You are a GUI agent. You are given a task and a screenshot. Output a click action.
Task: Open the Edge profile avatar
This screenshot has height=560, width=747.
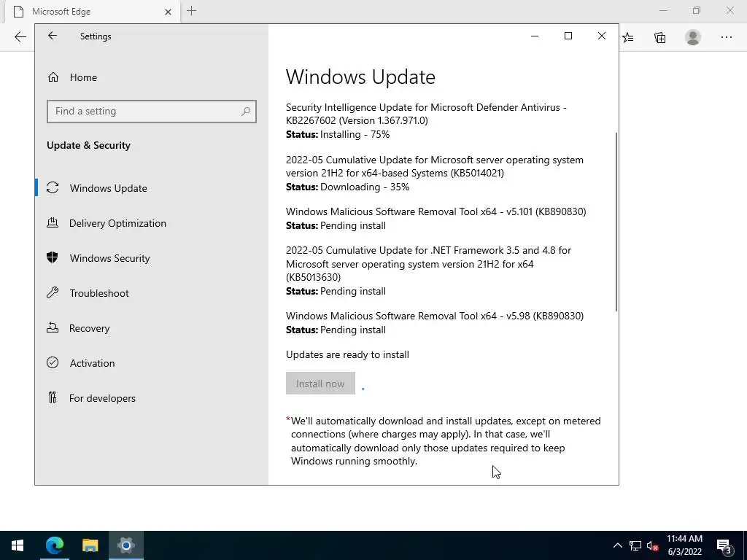[693, 37]
